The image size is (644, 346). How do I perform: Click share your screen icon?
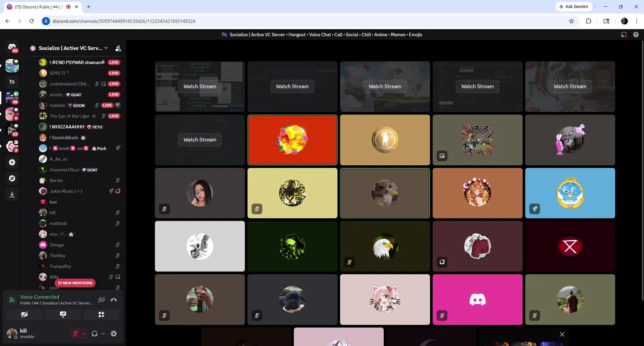pyautogui.click(x=63, y=314)
